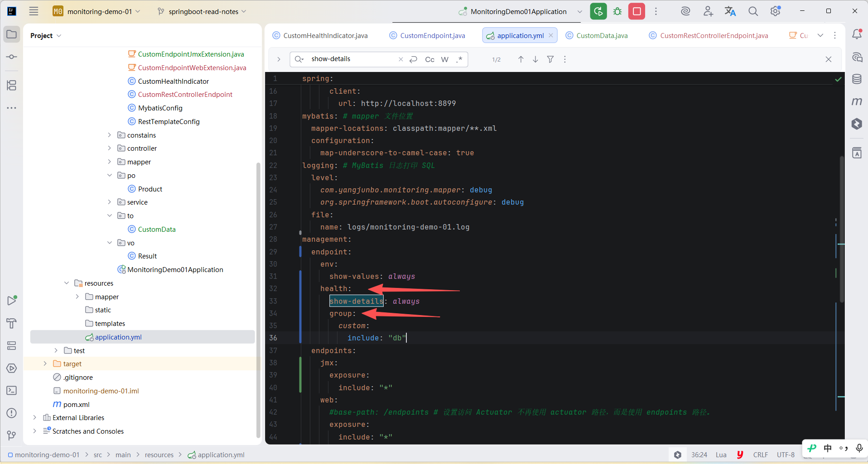Screen dimensions: 868x464
Task: Go to previous search occurrence
Action: pyautogui.click(x=521, y=59)
